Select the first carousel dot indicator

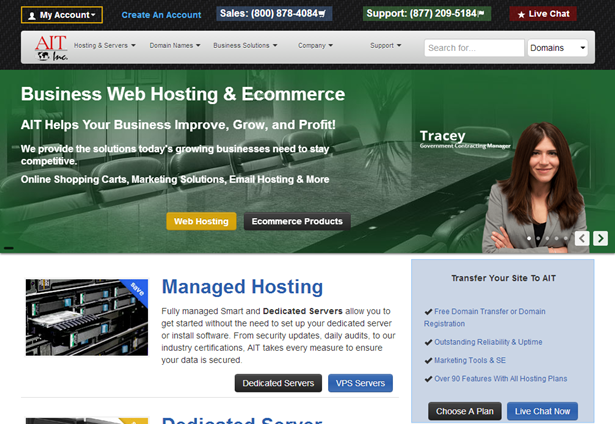(529, 238)
